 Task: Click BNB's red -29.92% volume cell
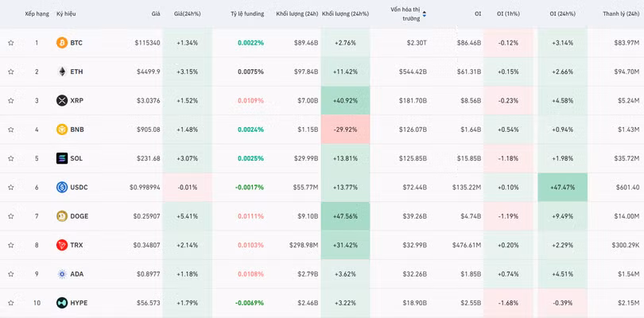(x=345, y=130)
